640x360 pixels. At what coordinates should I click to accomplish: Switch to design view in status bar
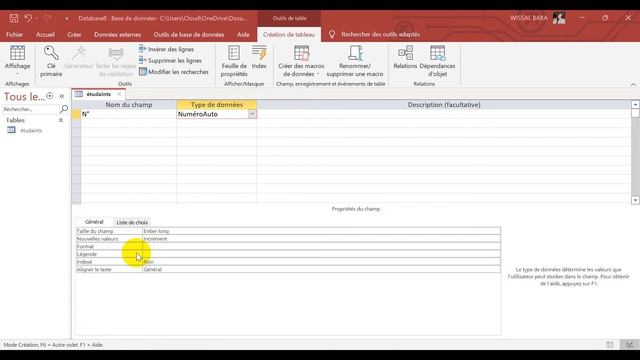point(630,345)
